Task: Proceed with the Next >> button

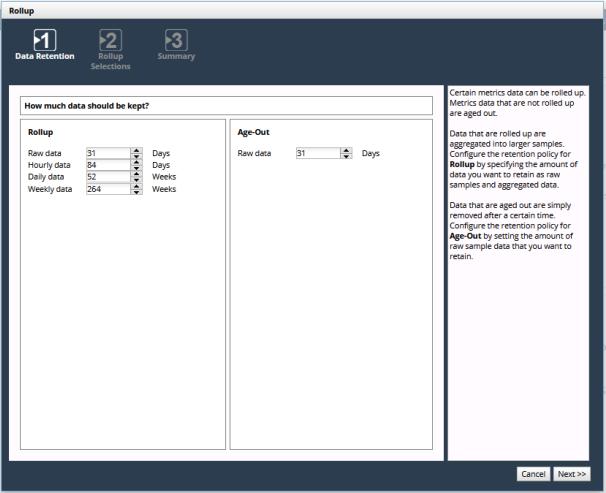Action: point(571,474)
